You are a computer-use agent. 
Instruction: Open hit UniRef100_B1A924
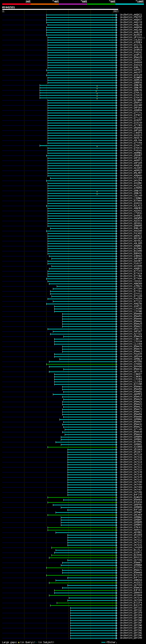click(x=131, y=35)
